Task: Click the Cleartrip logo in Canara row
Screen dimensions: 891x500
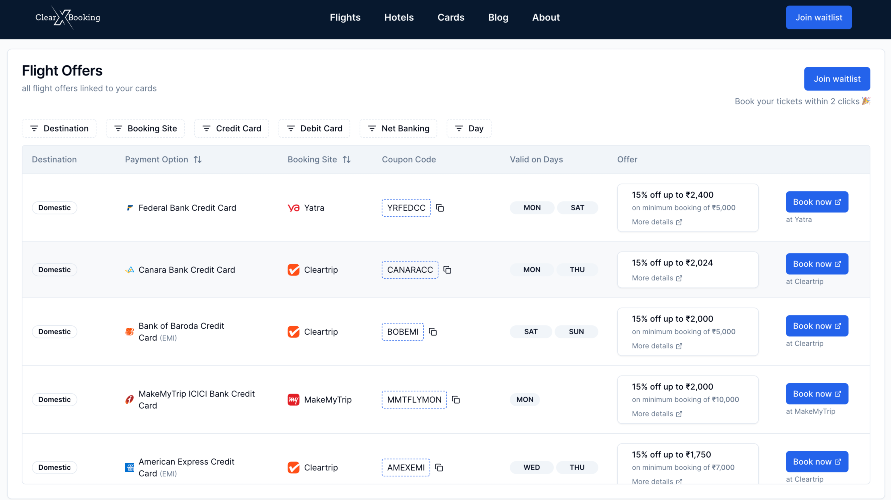Action: (293, 270)
